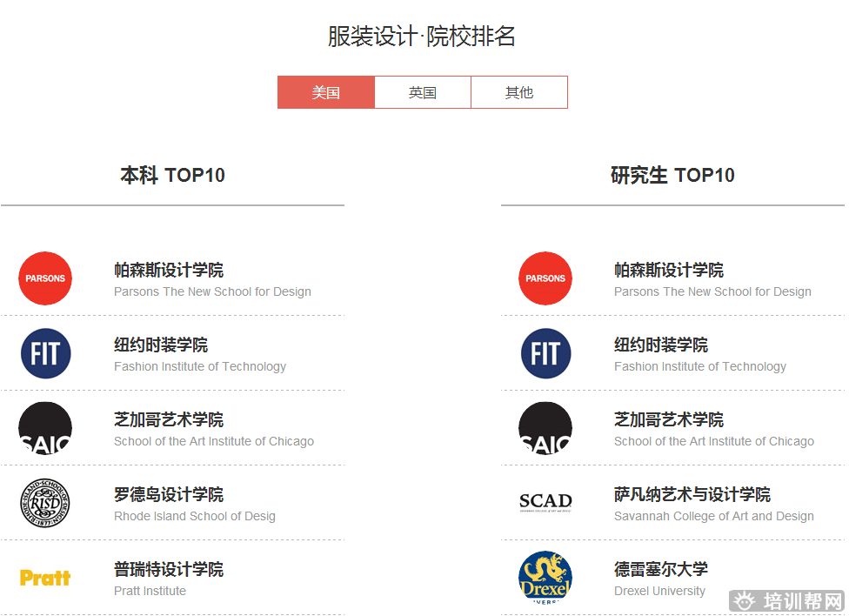Image resolution: width=849 pixels, height=616 pixels.
Task: Click 'Drexel University' text
Action: pos(659,591)
